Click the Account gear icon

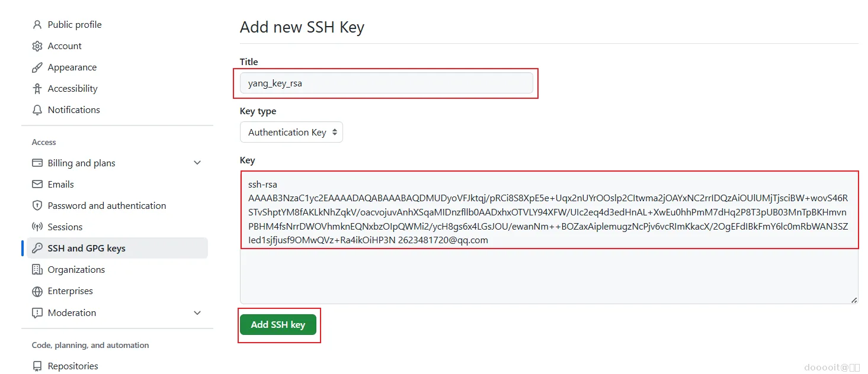tap(37, 46)
